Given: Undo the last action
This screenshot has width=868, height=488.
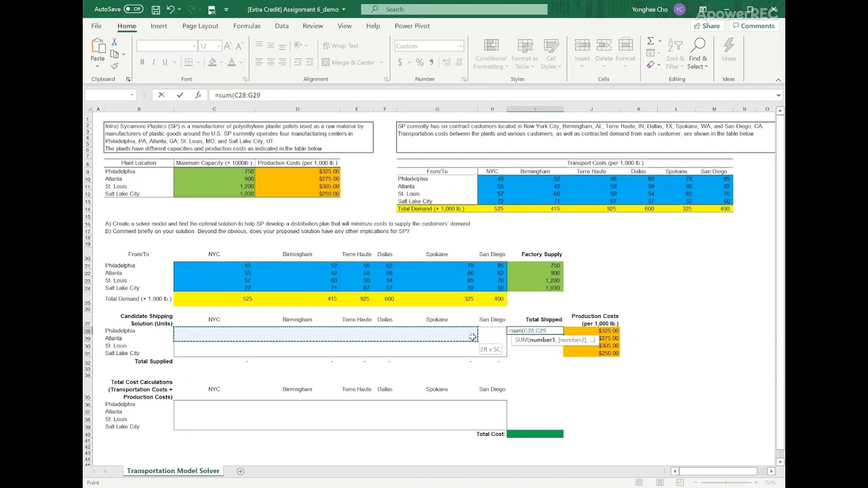Looking at the screenshot, I should pyautogui.click(x=171, y=9).
